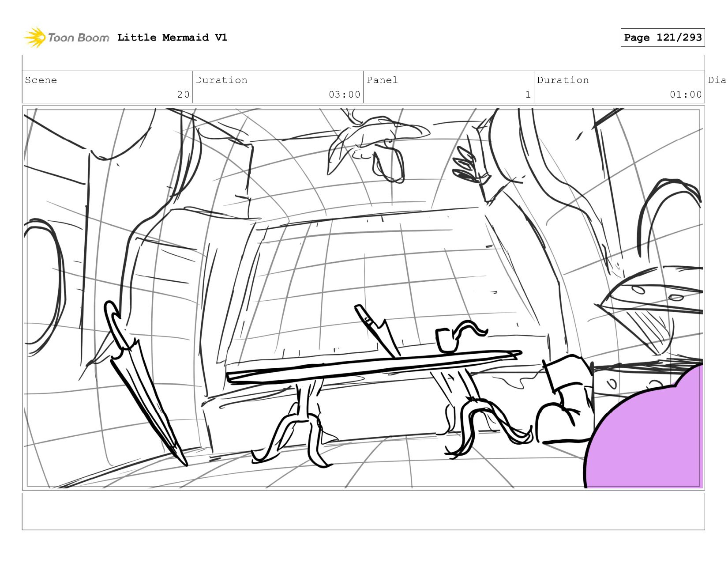Viewport: 728px width, 563px height.
Task: Click the storyboard panel sketch thumbnail
Action: click(x=363, y=298)
